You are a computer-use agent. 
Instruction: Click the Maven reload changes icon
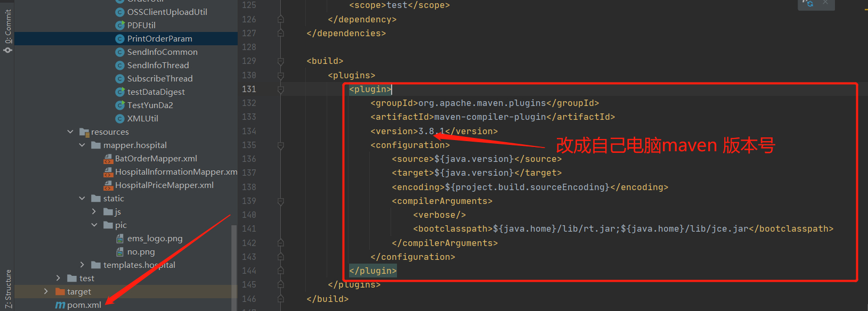pyautogui.click(x=808, y=3)
